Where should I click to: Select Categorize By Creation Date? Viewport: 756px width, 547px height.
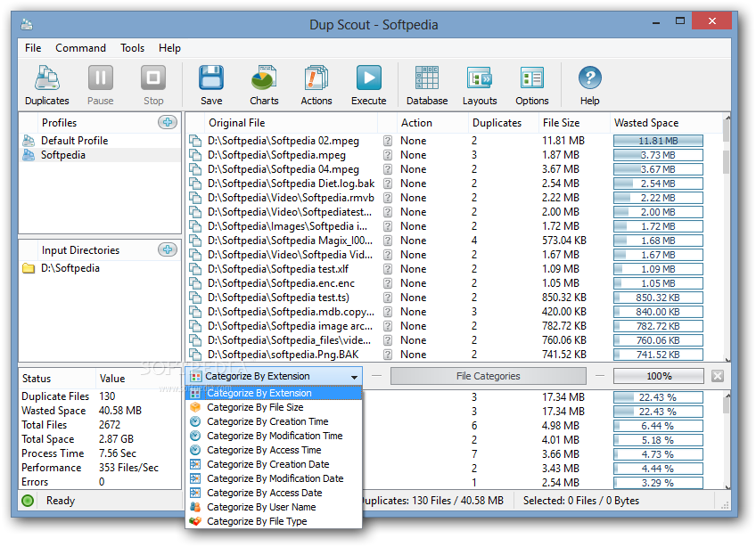274,464
